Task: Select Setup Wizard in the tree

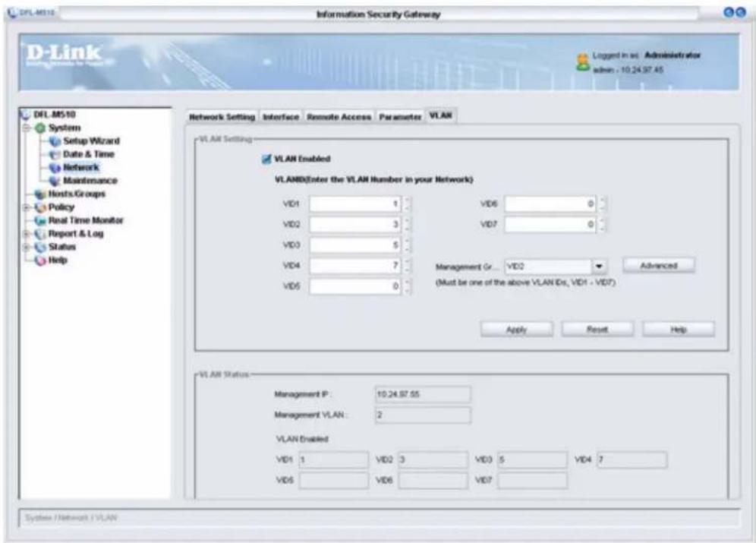Action: click(91, 141)
